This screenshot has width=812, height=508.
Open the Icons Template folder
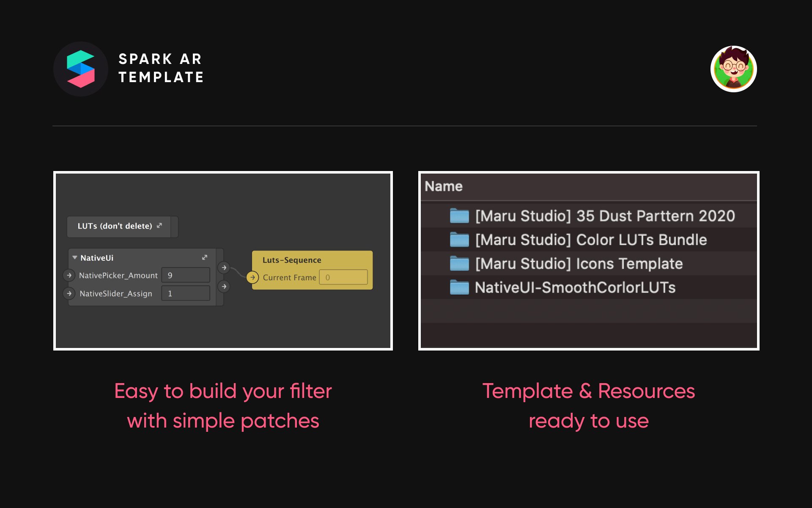[579, 264]
